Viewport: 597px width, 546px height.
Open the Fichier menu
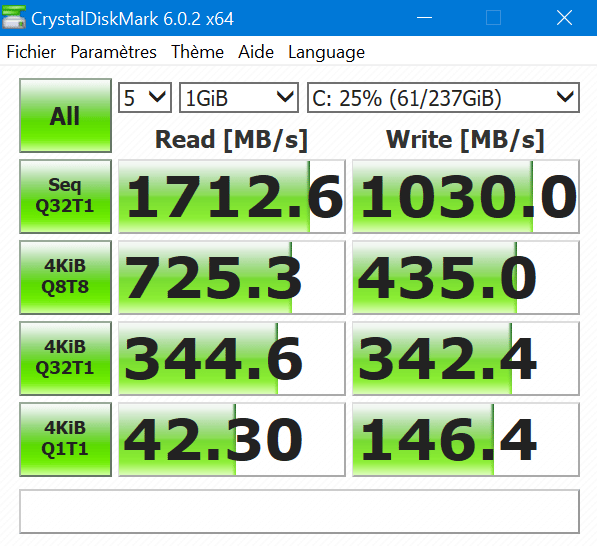31,52
